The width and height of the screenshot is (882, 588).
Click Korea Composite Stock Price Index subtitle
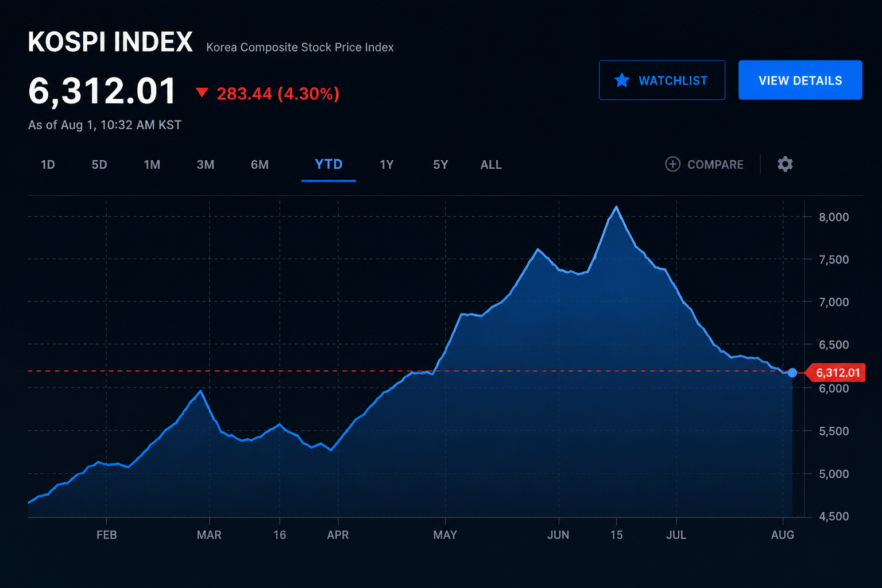300,47
